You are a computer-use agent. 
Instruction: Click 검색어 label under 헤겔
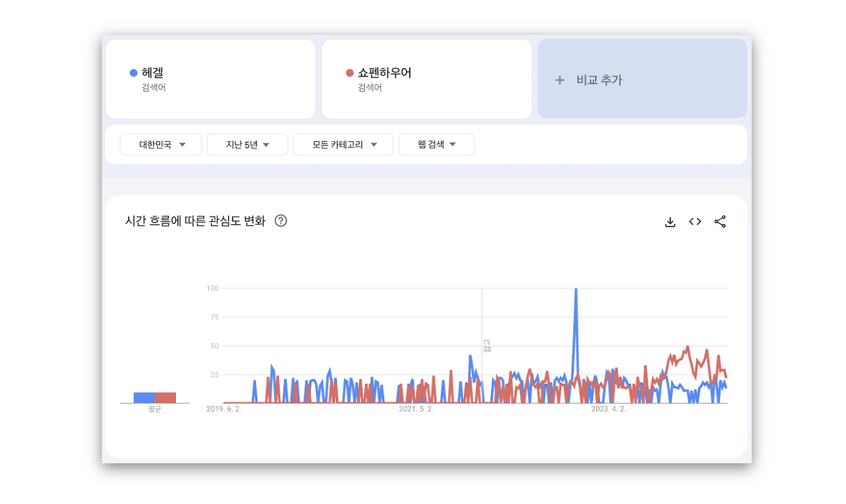[153, 87]
